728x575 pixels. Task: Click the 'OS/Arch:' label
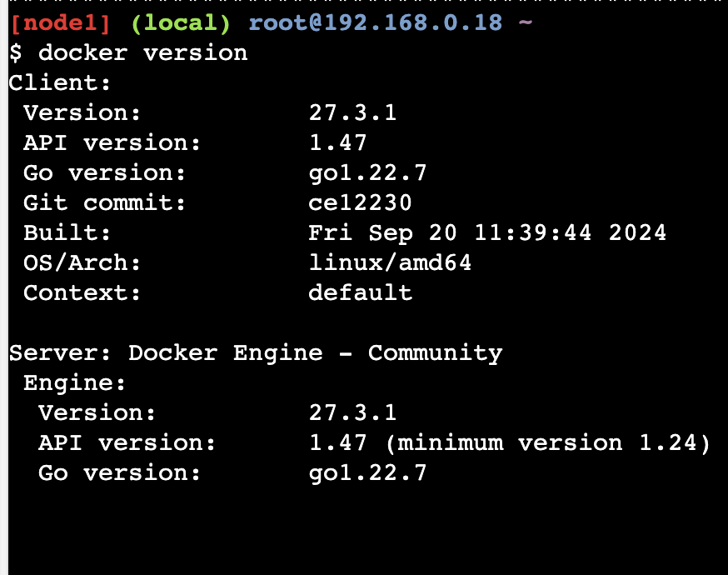click(82, 262)
